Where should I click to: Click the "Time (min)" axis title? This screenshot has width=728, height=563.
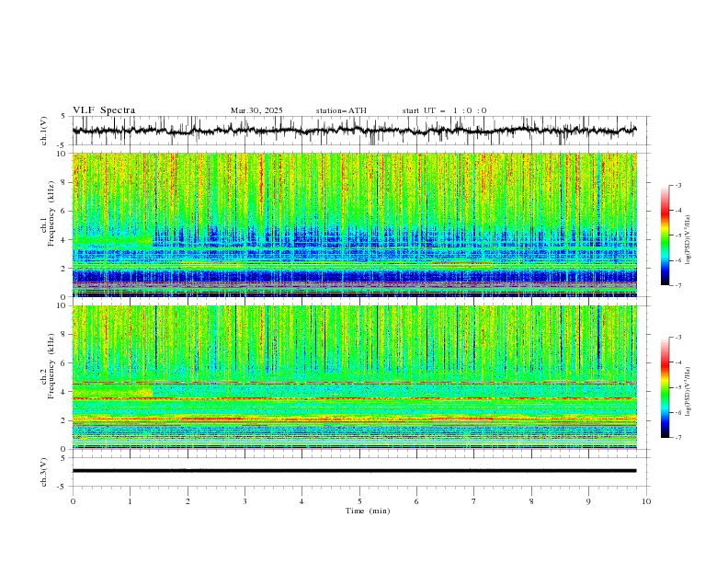click(x=368, y=511)
